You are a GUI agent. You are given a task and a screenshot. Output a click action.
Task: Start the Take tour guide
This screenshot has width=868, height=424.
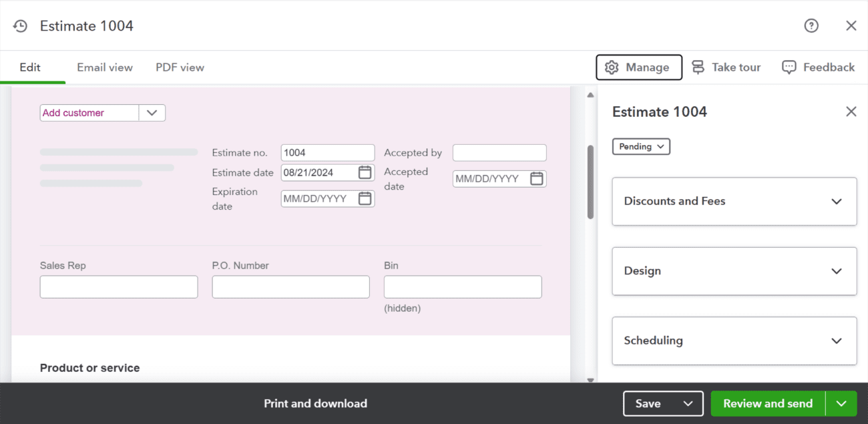pos(726,67)
